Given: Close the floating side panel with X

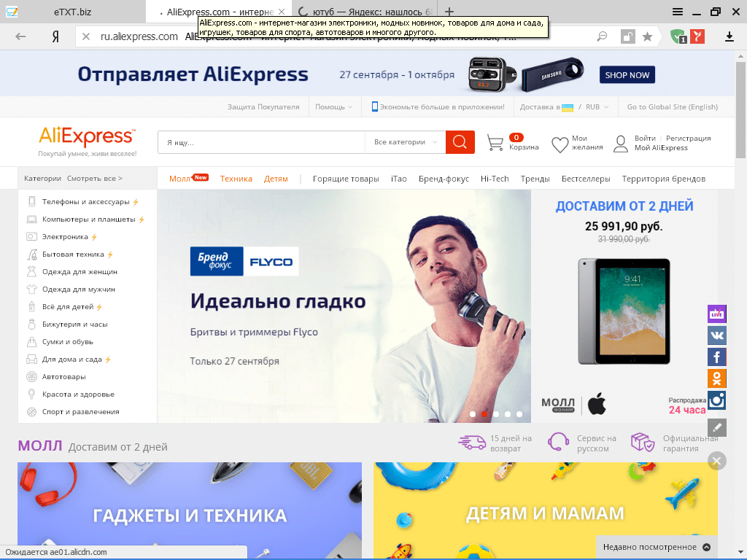Looking at the screenshot, I should click(716, 461).
